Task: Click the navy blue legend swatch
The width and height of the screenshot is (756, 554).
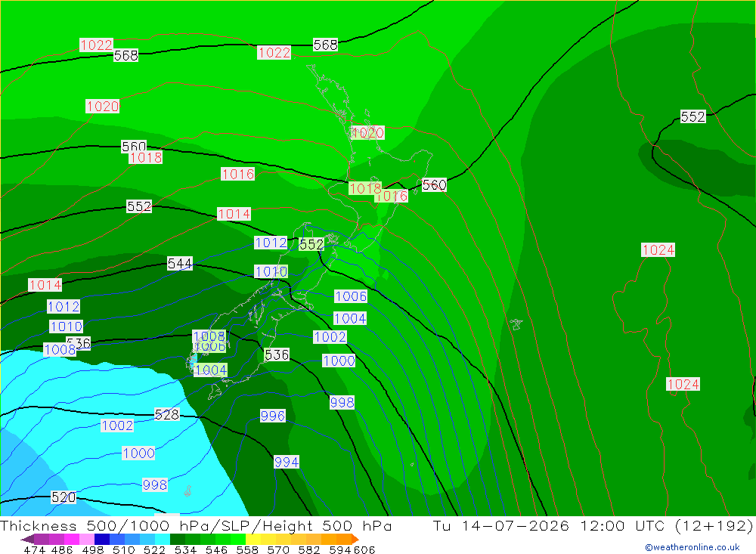Action: click(102, 539)
